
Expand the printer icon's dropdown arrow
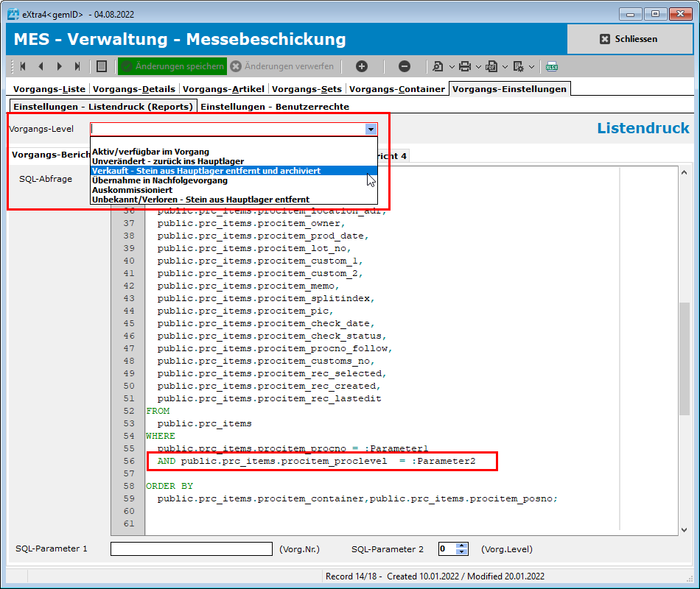tap(477, 66)
